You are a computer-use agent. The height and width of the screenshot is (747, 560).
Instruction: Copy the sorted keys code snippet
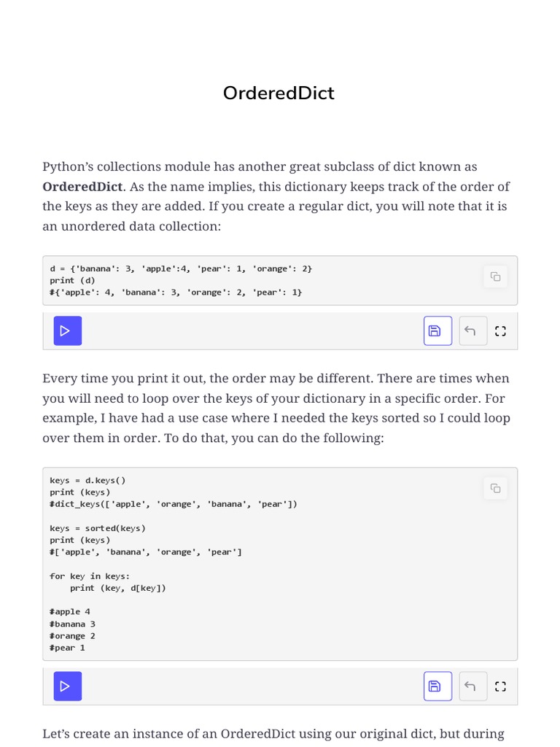(496, 488)
